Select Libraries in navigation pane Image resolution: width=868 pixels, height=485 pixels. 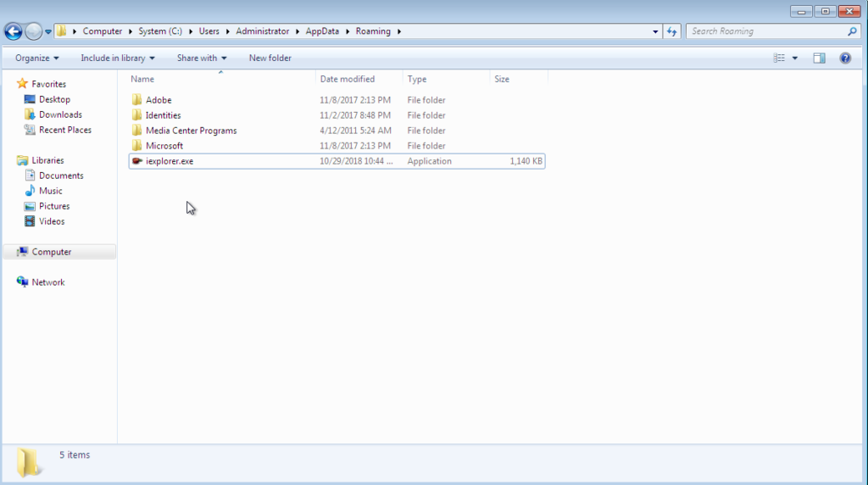pos(47,160)
